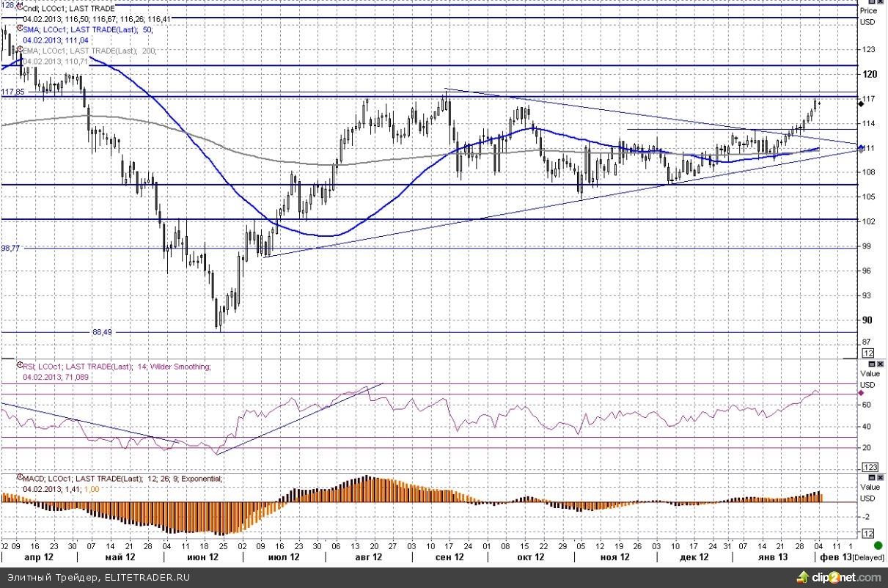The image size is (888, 588).
Task: Click the black last-price marker on price axis
Action: 861,104
